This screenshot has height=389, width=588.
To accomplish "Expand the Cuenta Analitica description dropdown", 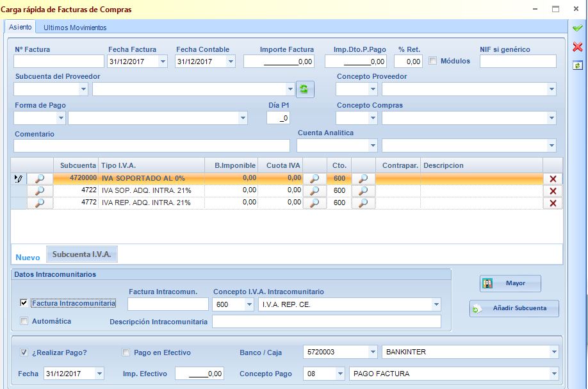I will (551, 145).
